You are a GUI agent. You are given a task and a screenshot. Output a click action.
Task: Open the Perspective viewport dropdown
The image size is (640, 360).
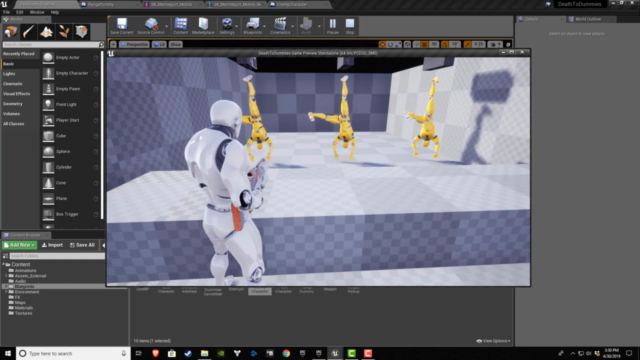pos(135,44)
